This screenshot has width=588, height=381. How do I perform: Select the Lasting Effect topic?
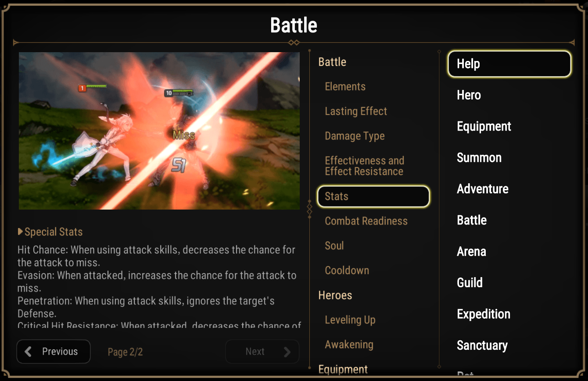tap(356, 111)
